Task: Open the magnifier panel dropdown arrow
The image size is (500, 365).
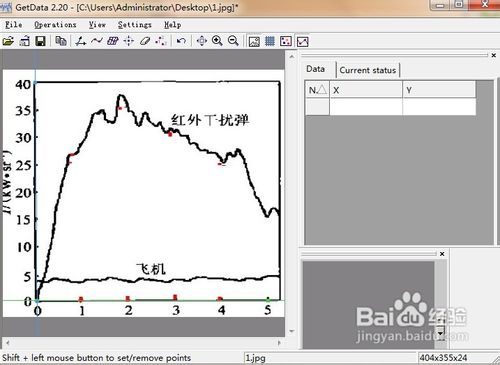Action: [x=441, y=333]
